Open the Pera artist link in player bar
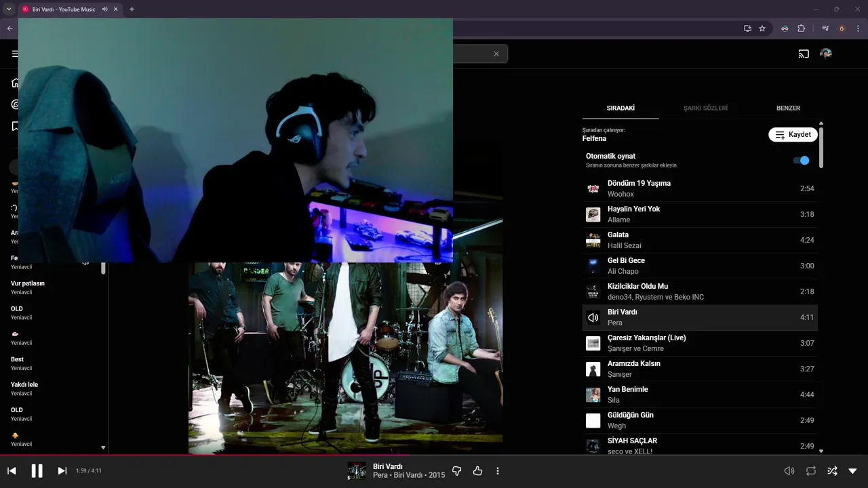The height and width of the screenshot is (488, 868). point(380,475)
